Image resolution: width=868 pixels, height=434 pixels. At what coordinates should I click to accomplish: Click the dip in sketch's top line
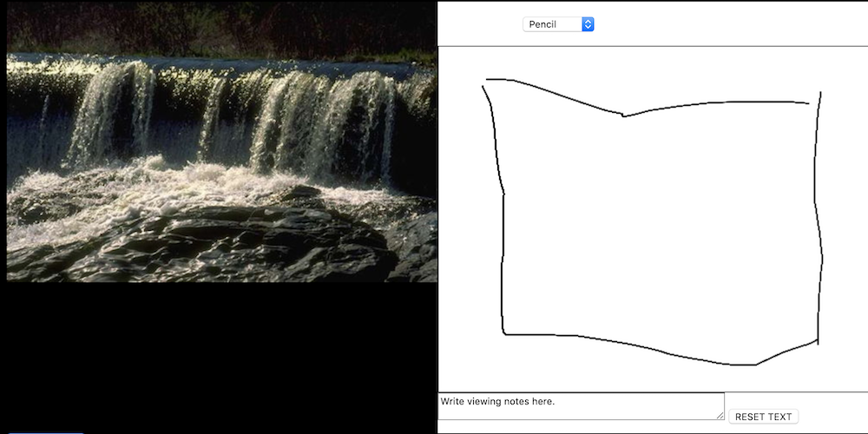click(624, 115)
